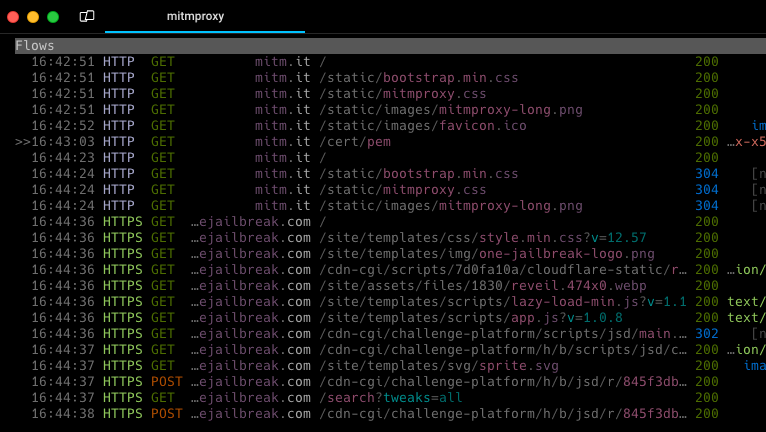Image resolution: width=766 pixels, height=432 pixels.
Task: Select the 16:44:24 mitmproxy.css 304 flow
Action: coord(390,190)
